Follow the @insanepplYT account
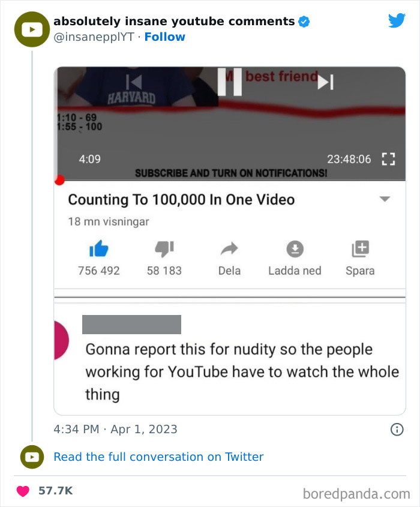The height and width of the screenshot is (507, 420). coord(165,37)
